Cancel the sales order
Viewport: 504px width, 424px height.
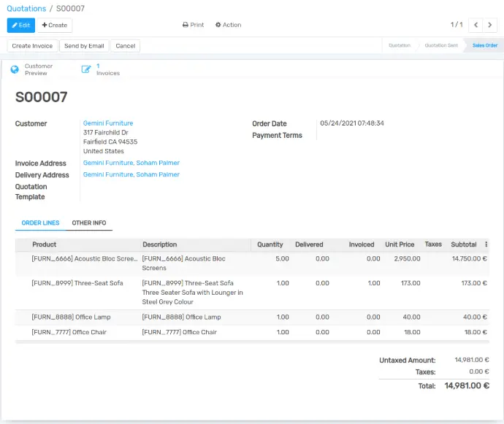click(x=126, y=46)
